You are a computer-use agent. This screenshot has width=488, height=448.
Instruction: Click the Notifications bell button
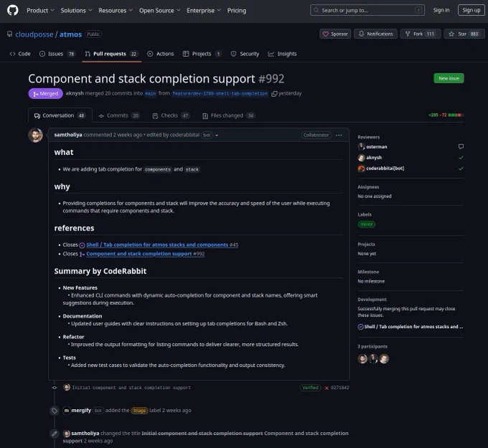375,34
